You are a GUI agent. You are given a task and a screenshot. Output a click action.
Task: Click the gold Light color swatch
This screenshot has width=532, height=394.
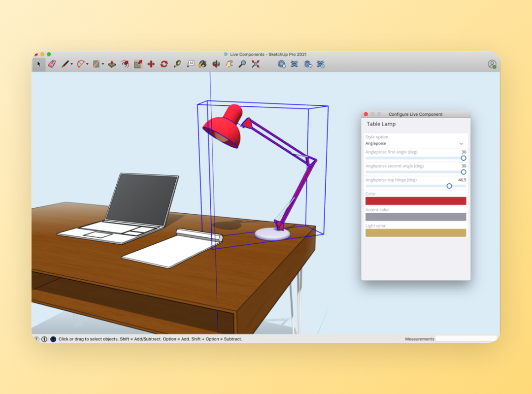click(415, 232)
